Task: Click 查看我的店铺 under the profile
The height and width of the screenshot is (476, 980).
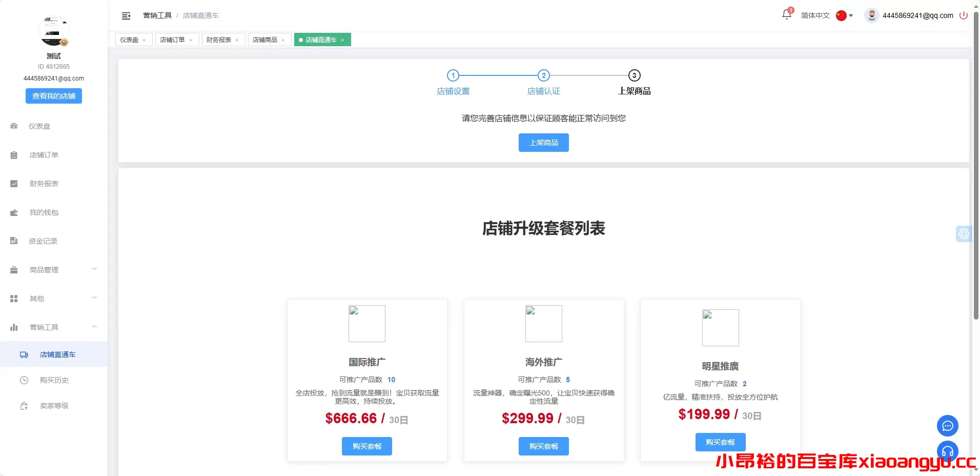Action: (x=53, y=96)
